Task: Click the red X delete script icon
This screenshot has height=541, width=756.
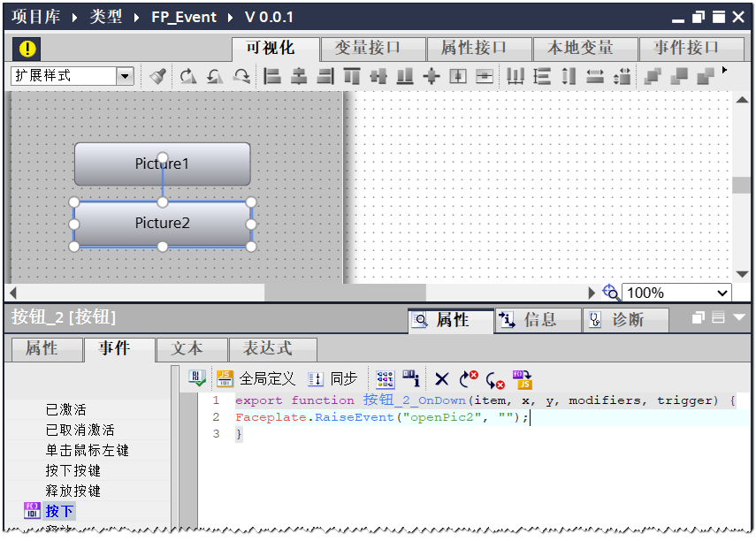Action: coord(441,379)
